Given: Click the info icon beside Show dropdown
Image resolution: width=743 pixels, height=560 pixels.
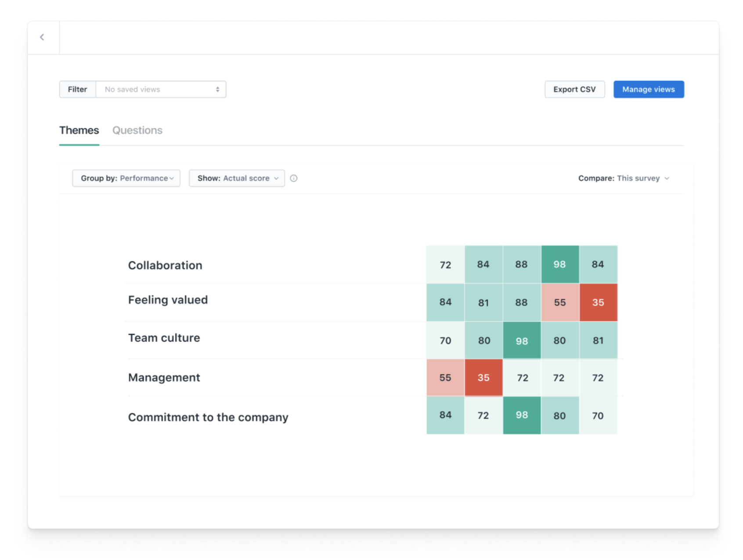Looking at the screenshot, I should tap(294, 178).
